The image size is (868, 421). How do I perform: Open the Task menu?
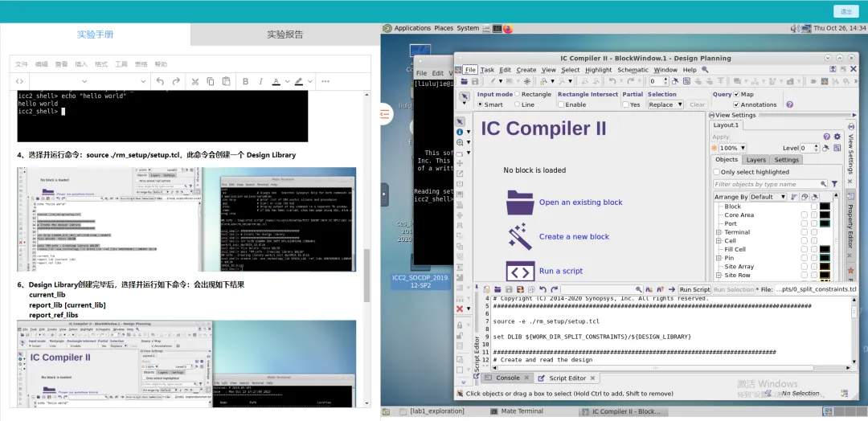[x=487, y=70]
